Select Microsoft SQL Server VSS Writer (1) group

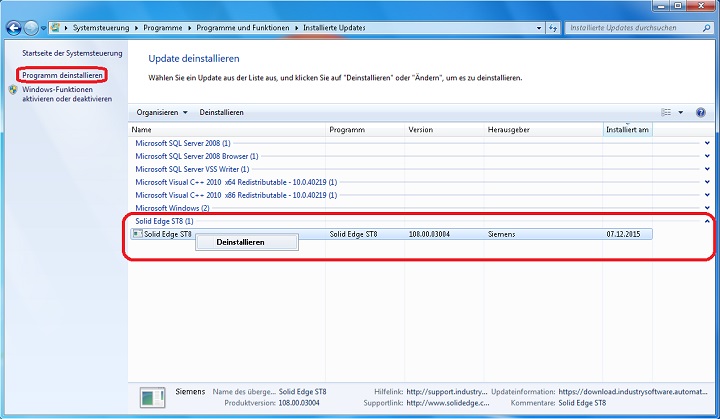[x=192, y=169]
